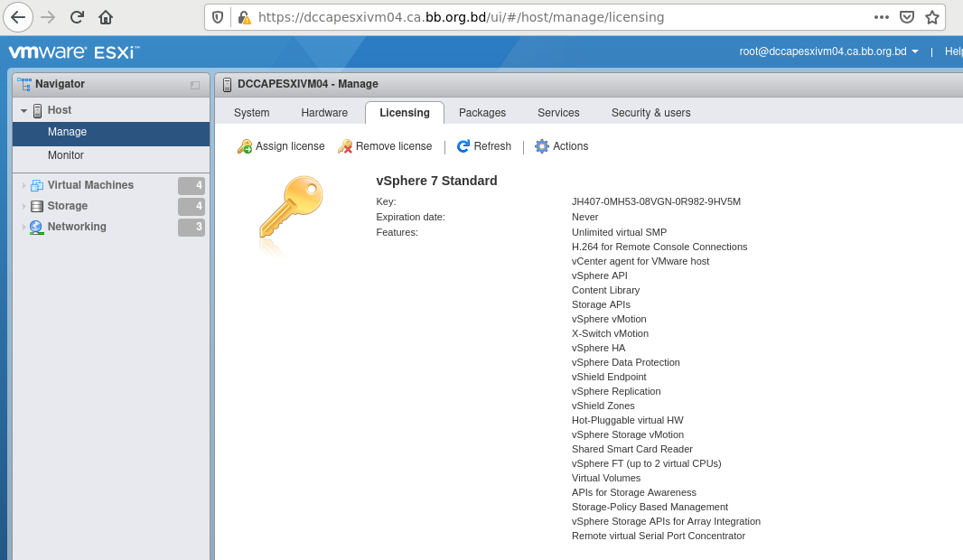Open the browser home page icon

tap(106, 17)
